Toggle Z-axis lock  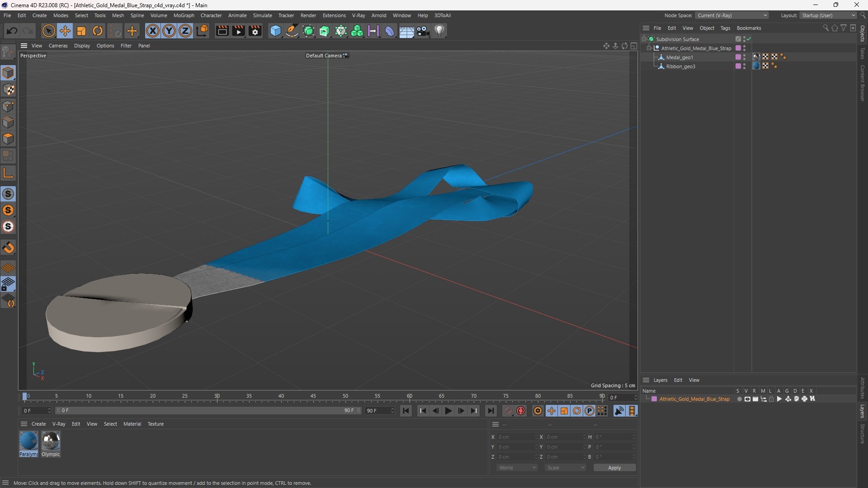coord(185,31)
